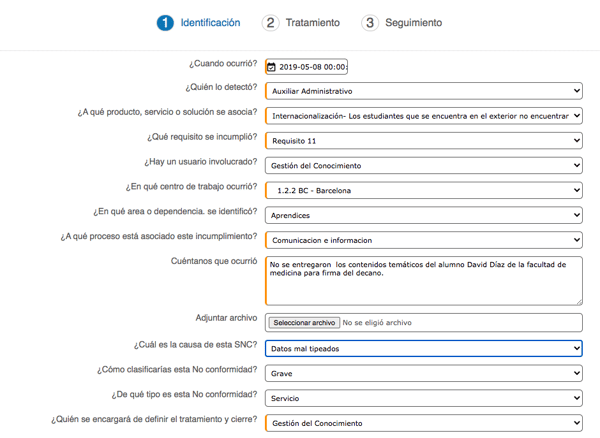Go to step 3 Seguimiento
The image size is (600, 438).
click(412, 22)
